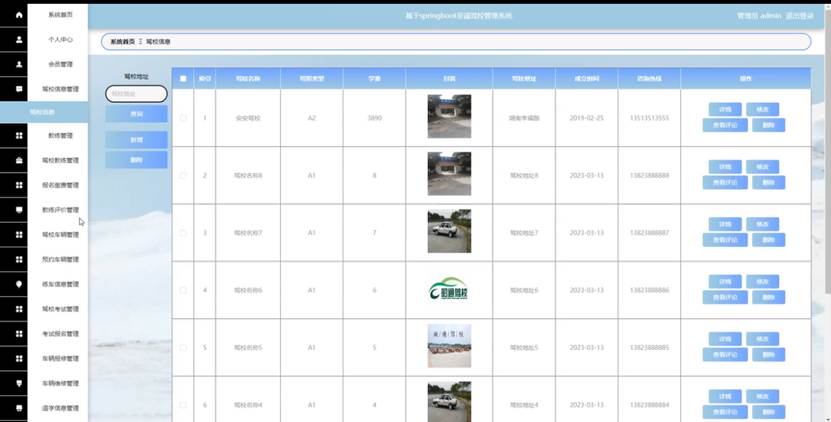Select the checkbox for row 4
This screenshot has height=422, width=831.
pyautogui.click(x=183, y=290)
